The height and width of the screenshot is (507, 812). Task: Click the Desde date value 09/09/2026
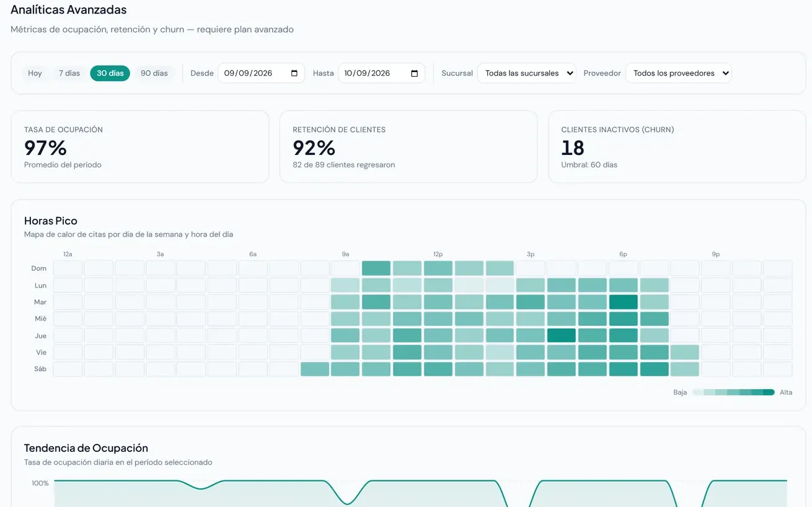249,73
